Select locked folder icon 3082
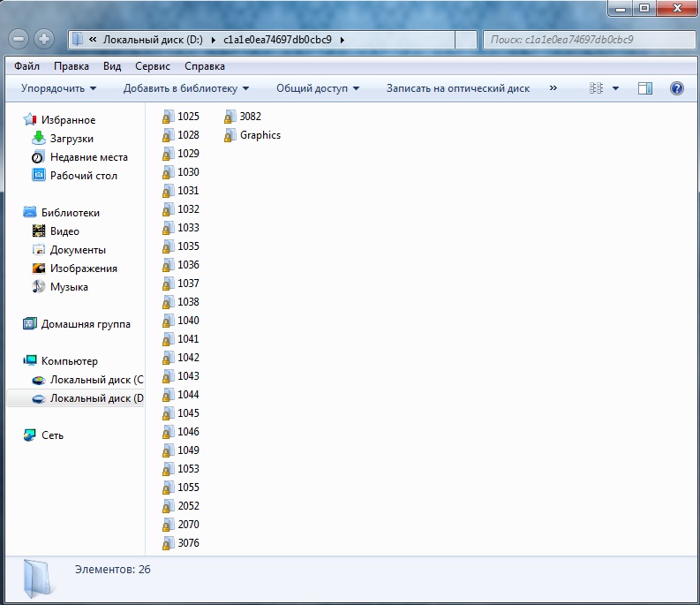Viewport: 700px width, 605px height. (x=230, y=117)
